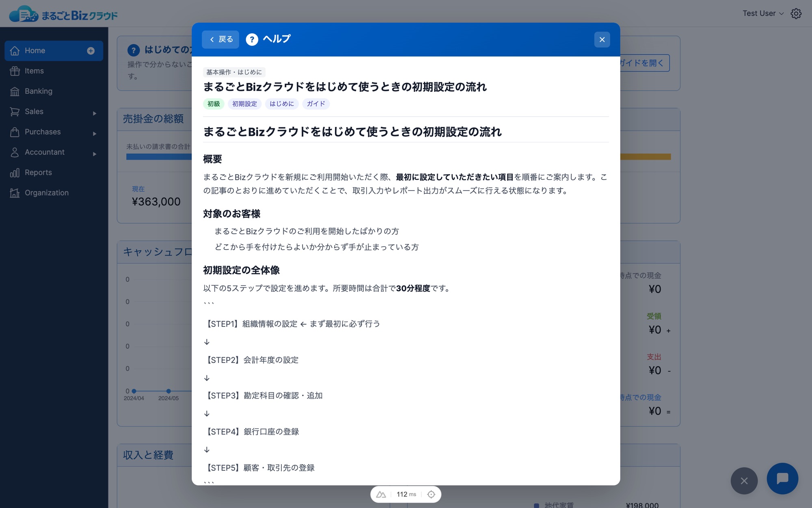
Task: Click the 【STEP3】勘定科目の確認・追加 line
Action: (263, 396)
